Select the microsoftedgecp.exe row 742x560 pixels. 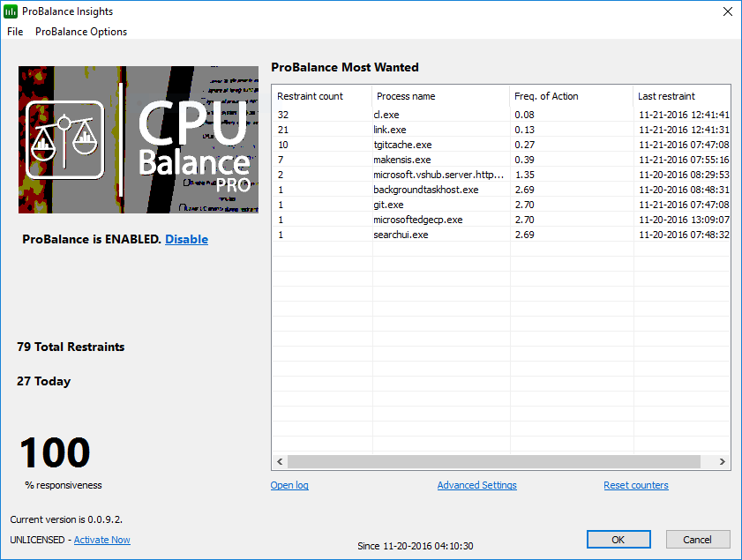click(501, 220)
